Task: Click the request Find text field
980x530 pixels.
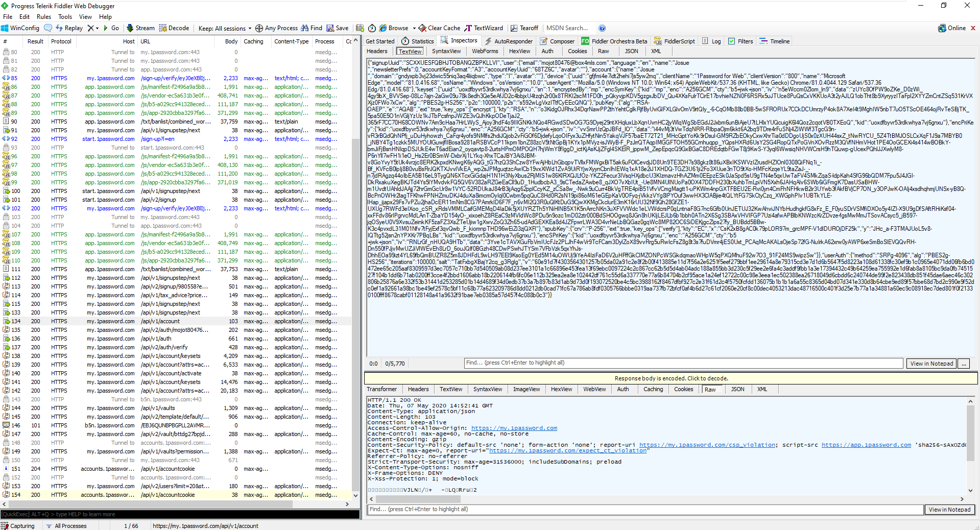Action: tap(683, 363)
